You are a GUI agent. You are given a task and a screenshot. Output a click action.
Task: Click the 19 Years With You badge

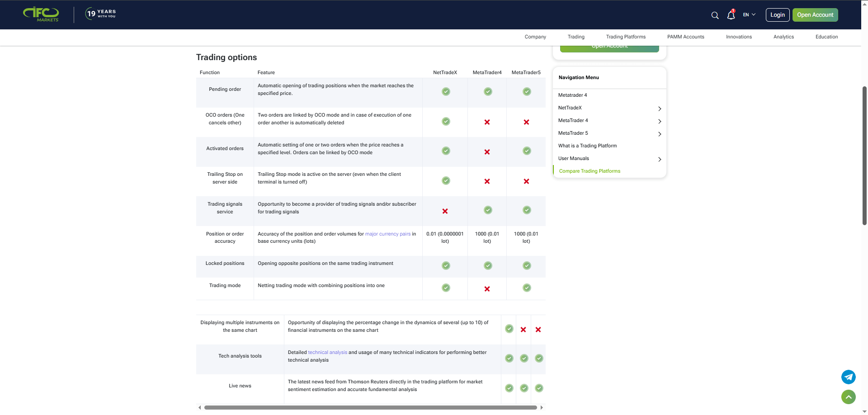pyautogui.click(x=100, y=14)
